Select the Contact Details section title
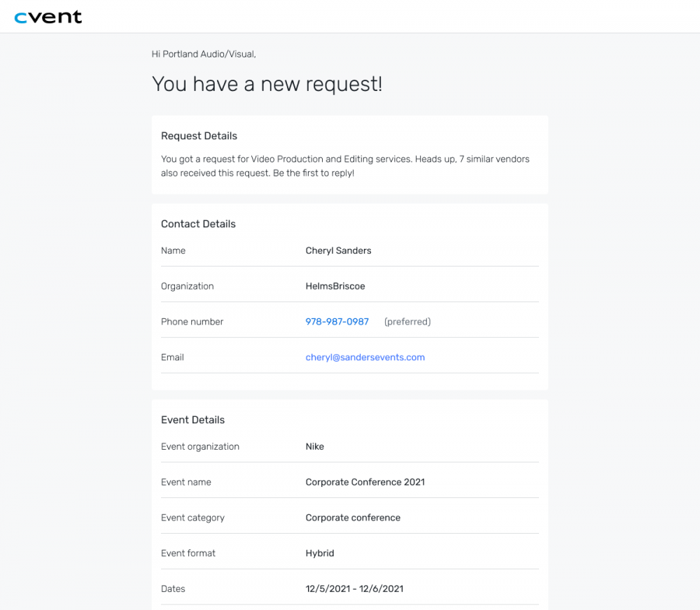 coord(198,224)
